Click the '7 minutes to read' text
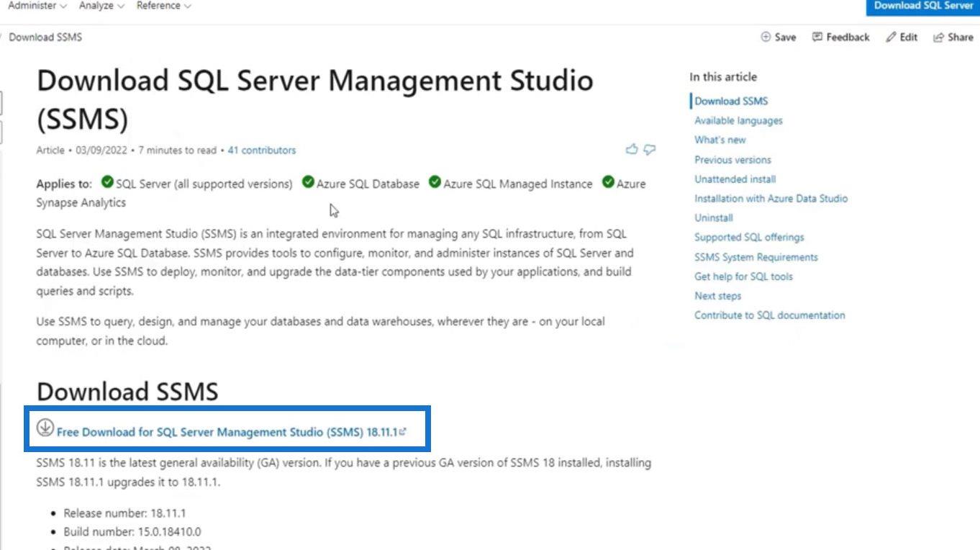Viewport: 980px width, 550px height. 177,150
